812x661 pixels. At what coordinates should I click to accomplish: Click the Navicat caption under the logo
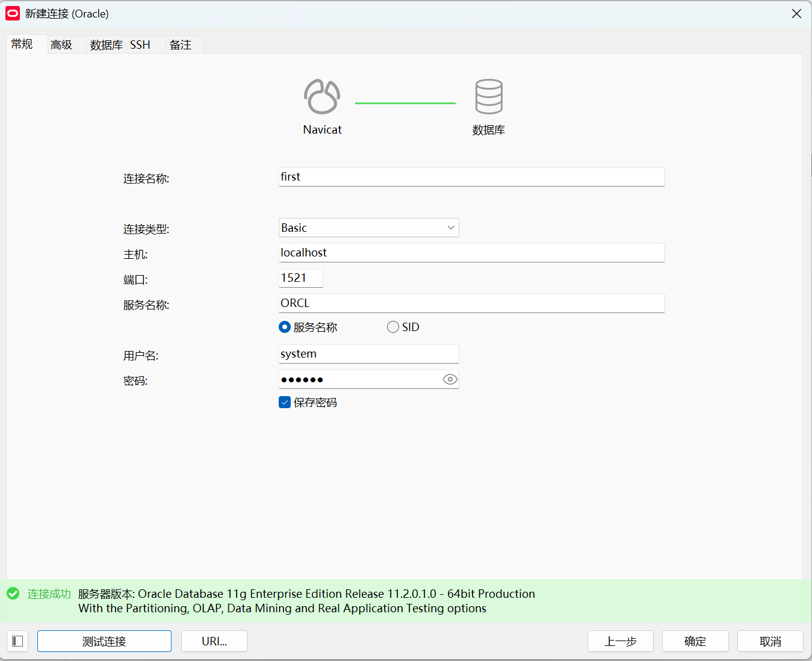tap(322, 129)
